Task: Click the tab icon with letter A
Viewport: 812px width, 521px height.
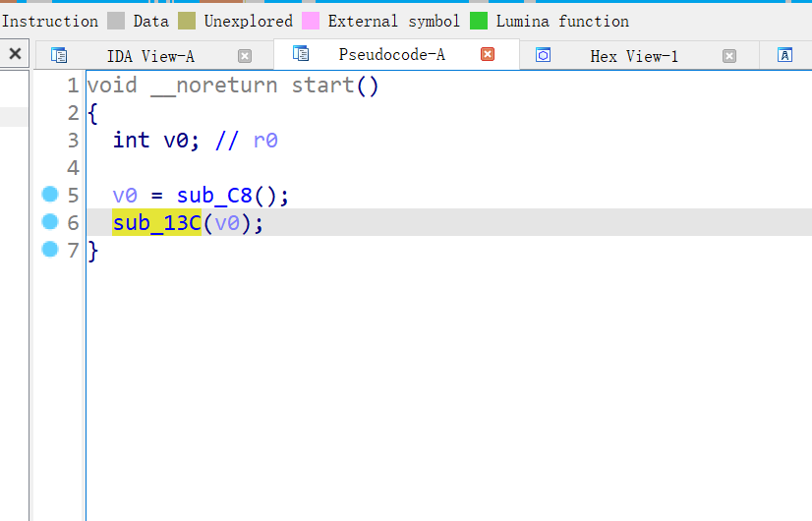Action: [x=784, y=56]
